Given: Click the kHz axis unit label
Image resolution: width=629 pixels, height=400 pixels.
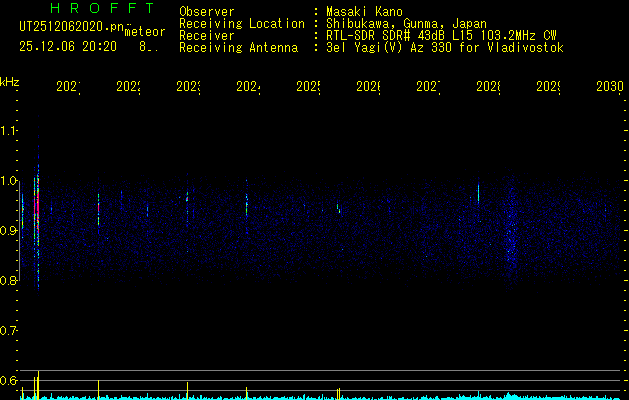Looking at the screenshot, I should pyautogui.click(x=10, y=82).
